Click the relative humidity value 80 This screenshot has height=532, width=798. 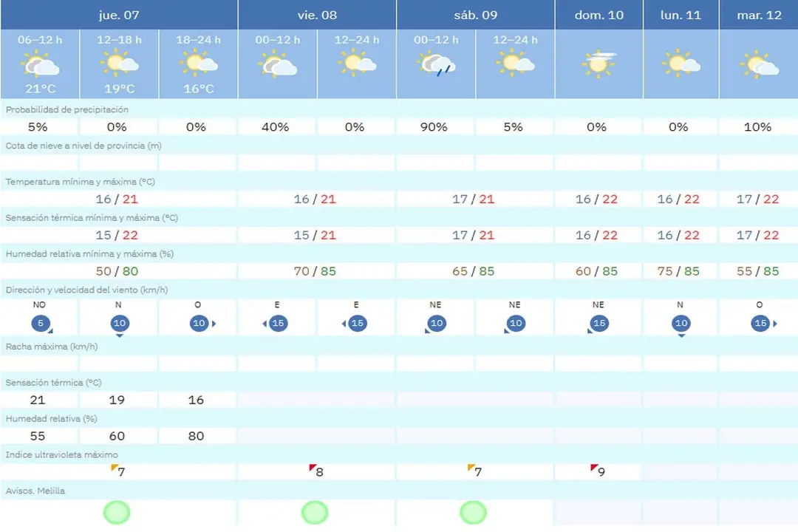click(196, 436)
